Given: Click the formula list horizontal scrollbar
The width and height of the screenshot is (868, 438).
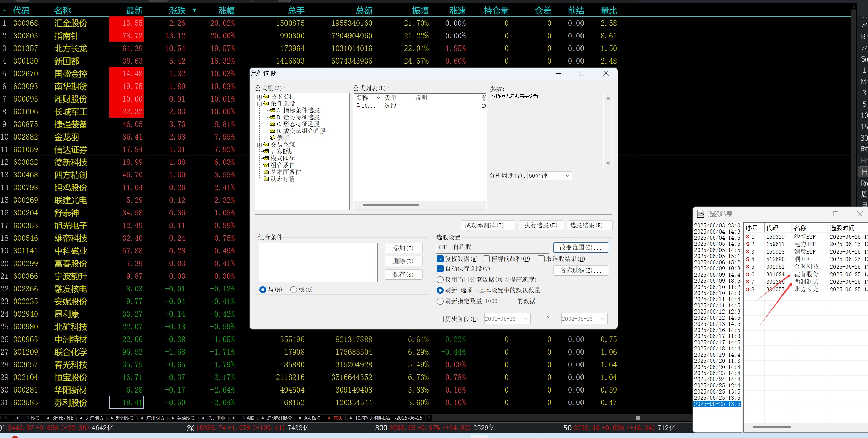Looking at the screenshot, I should click(391, 205).
